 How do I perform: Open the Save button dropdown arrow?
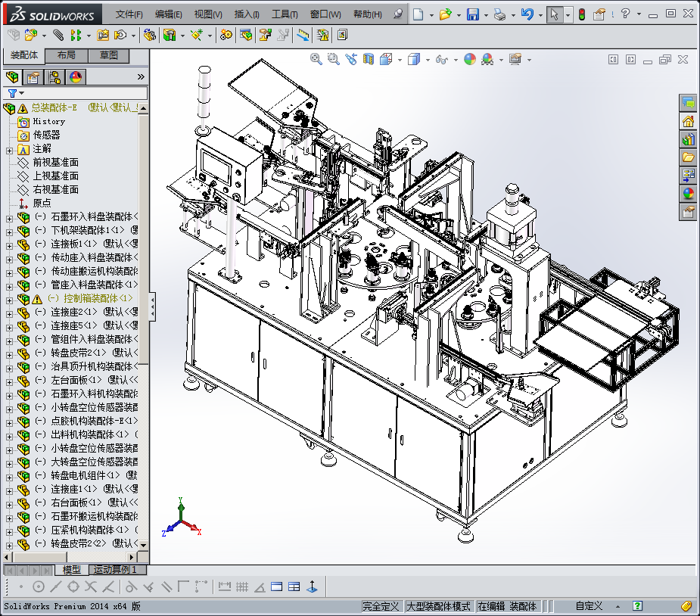click(486, 15)
